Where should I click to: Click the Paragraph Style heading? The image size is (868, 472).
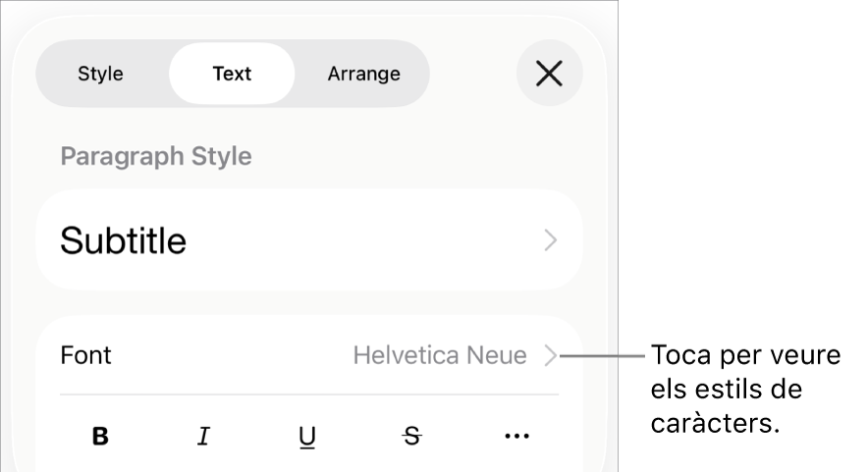coord(156,156)
